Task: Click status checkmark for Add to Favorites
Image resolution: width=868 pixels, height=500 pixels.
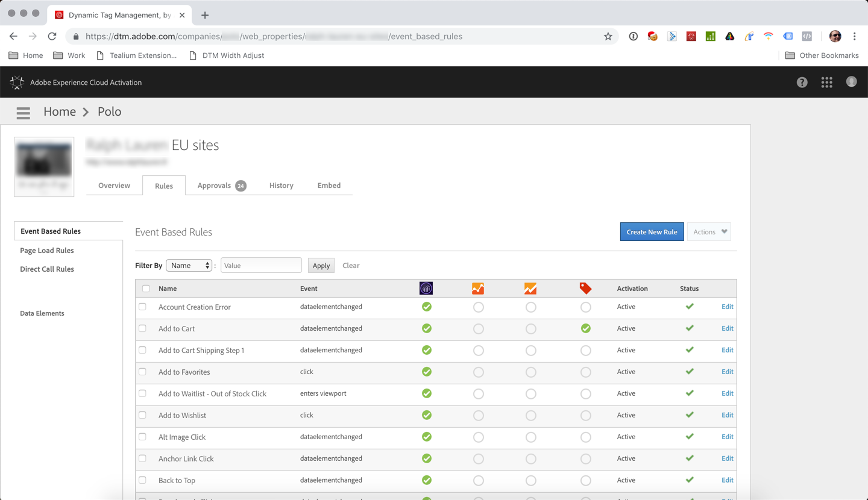Action: [x=690, y=372]
